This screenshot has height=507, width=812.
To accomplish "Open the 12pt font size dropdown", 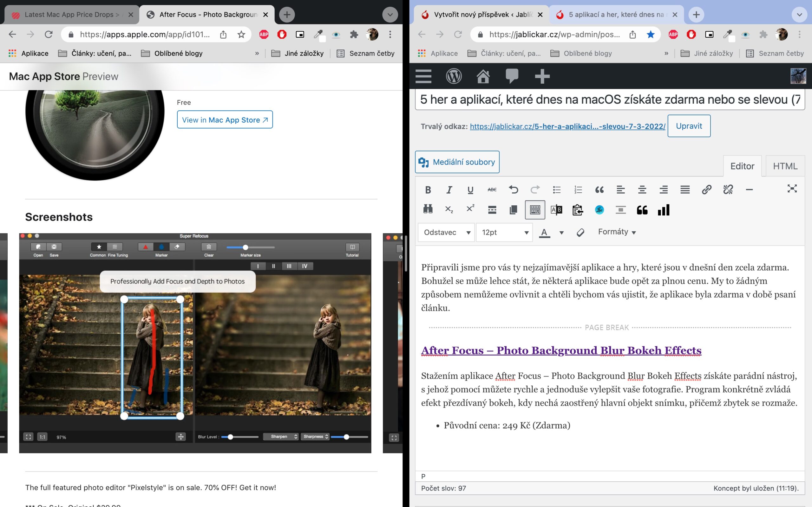I will (x=504, y=232).
